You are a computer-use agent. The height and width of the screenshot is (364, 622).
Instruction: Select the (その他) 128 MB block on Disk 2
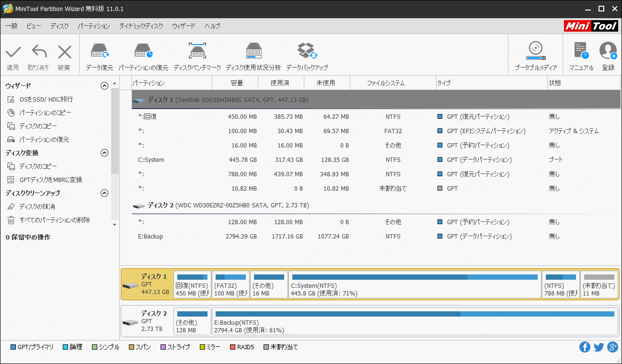click(192, 321)
